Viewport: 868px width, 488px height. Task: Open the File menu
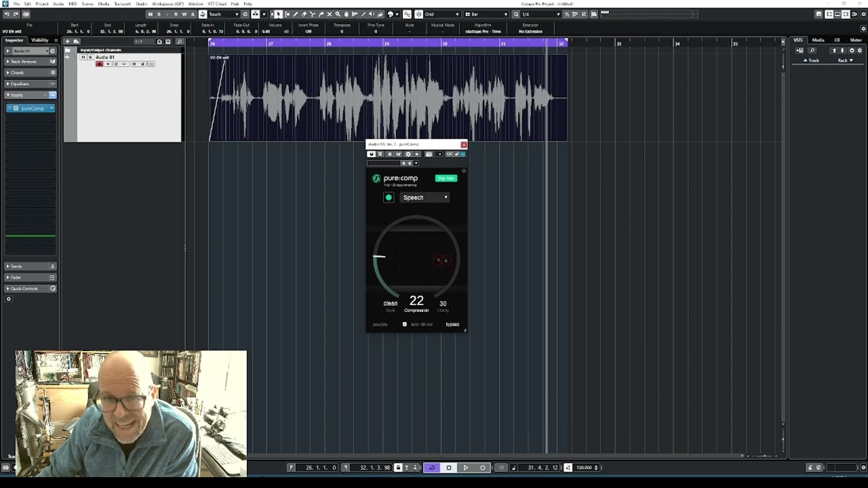(16, 3)
